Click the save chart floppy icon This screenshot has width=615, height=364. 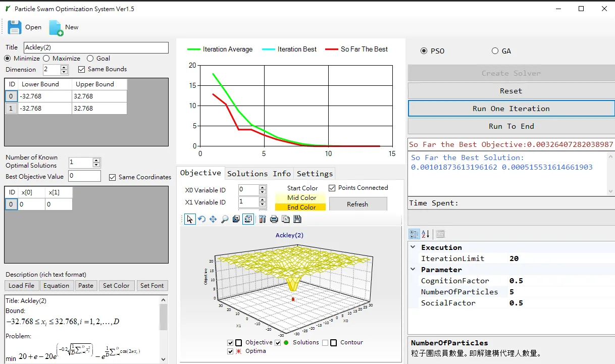pyautogui.click(x=297, y=219)
